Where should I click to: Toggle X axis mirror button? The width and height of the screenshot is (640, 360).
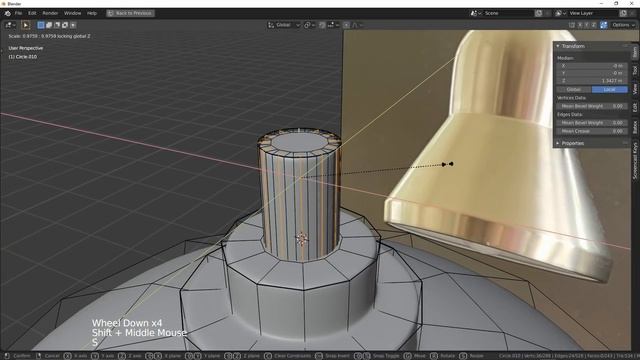(x=580, y=25)
